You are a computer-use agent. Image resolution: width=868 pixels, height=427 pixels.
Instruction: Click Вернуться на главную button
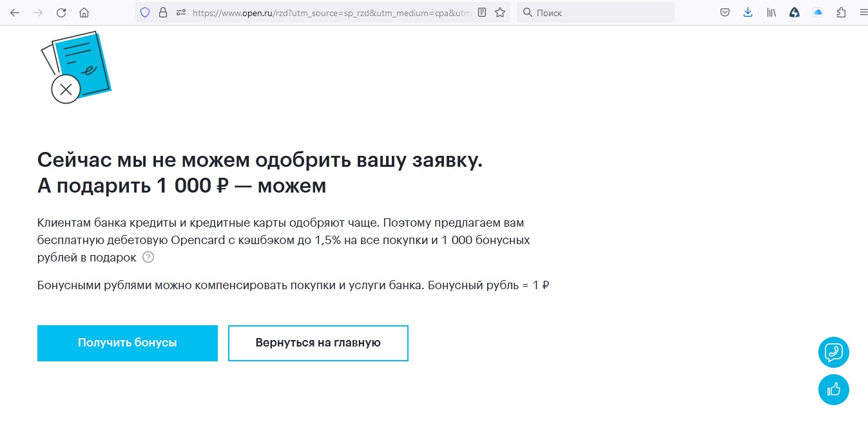[x=318, y=343]
